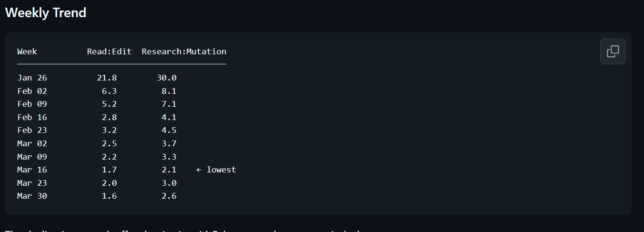
Task: Click the '← lowest' annotation text
Action: pos(216,170)
